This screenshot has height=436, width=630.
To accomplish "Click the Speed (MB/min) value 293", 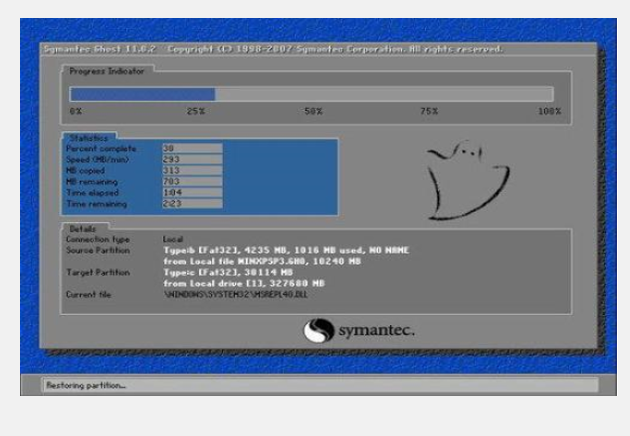I will coord(192,160).
